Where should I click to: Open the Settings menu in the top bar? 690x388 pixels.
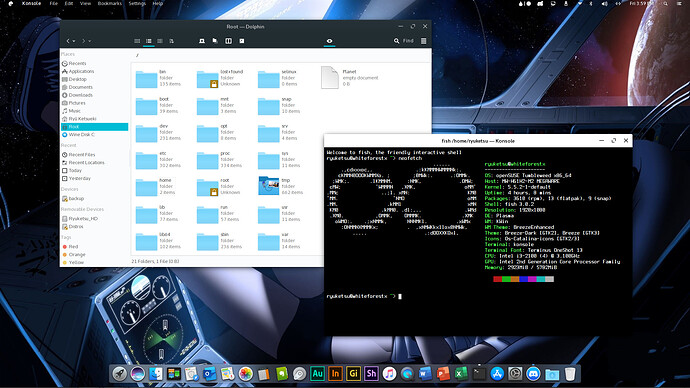(137, 3)
